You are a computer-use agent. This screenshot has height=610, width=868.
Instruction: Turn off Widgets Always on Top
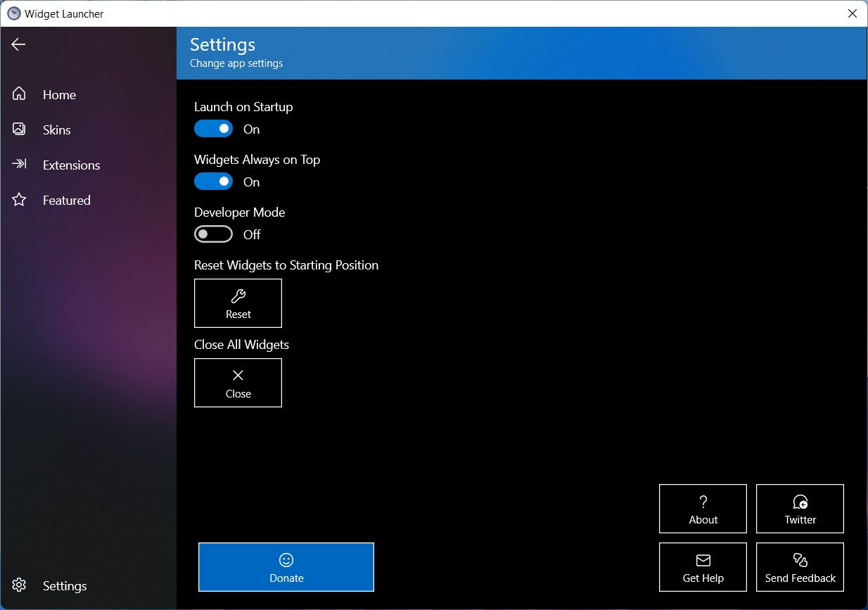(x=213, y=182)
